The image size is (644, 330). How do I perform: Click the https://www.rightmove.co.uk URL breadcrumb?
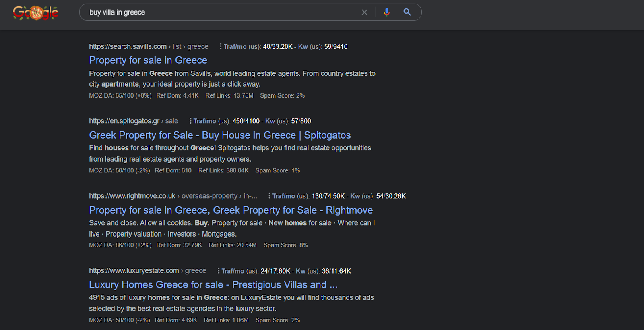[173, 196]
